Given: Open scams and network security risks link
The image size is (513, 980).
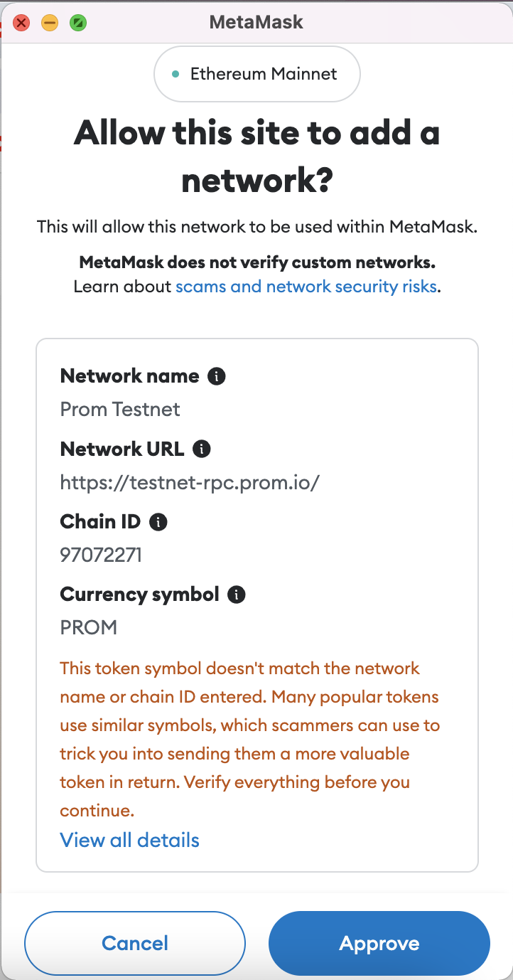Looking at the screenshot, I should point(306,287).
